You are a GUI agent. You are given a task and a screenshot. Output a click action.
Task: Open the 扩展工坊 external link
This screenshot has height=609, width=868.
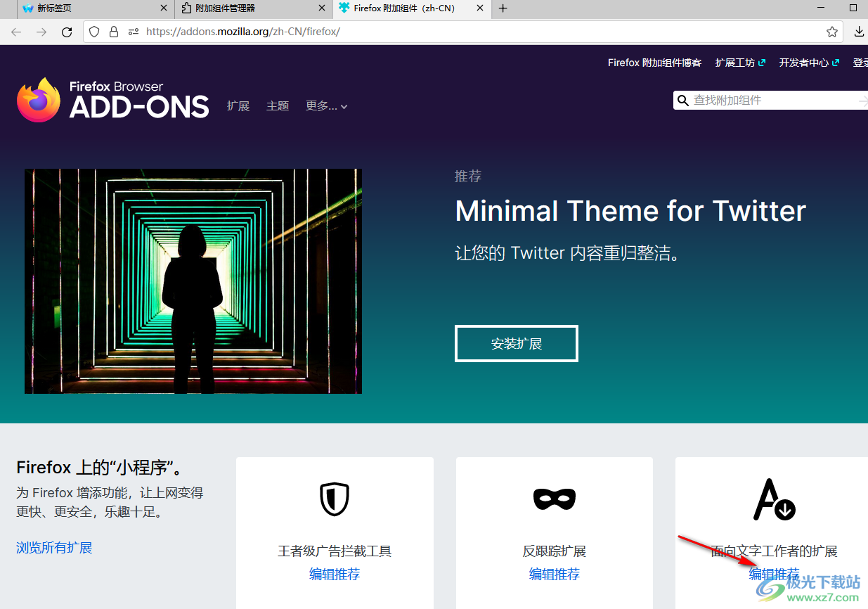[740, 63]
